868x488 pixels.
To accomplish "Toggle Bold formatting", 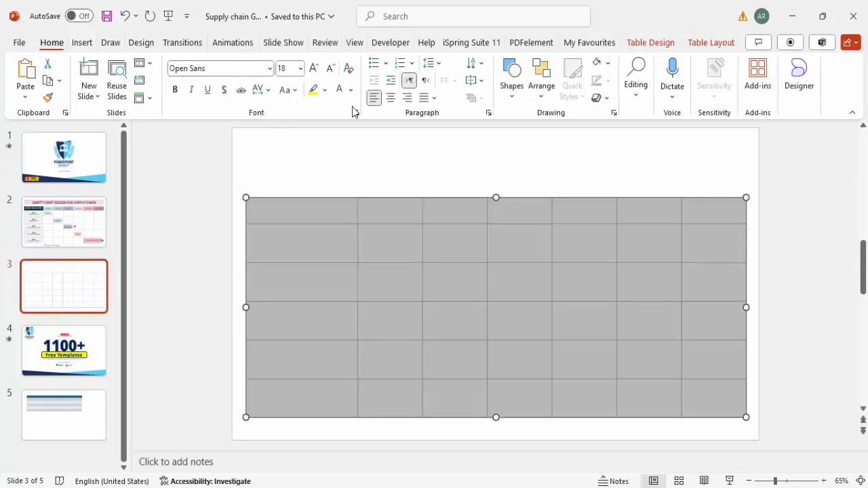I will pos(175,89).
